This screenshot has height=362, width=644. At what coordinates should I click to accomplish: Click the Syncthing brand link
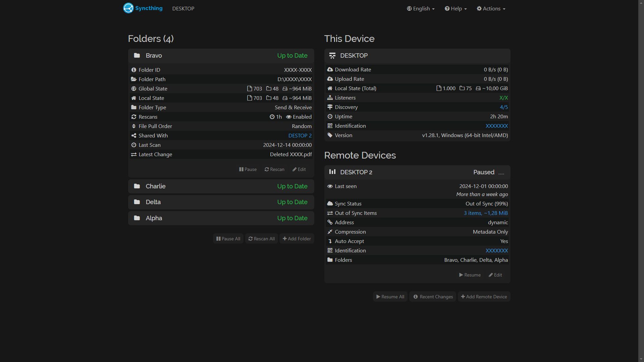point(143,8)
